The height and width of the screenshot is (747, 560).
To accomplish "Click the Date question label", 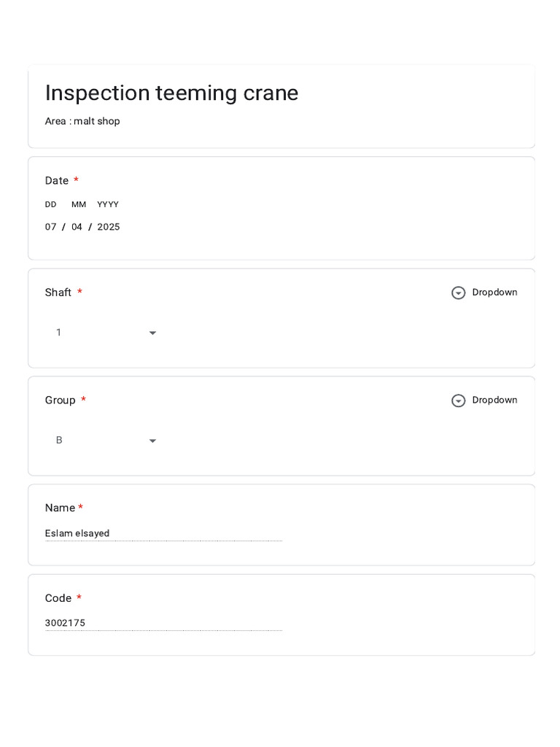I will [x=57, y=181].
